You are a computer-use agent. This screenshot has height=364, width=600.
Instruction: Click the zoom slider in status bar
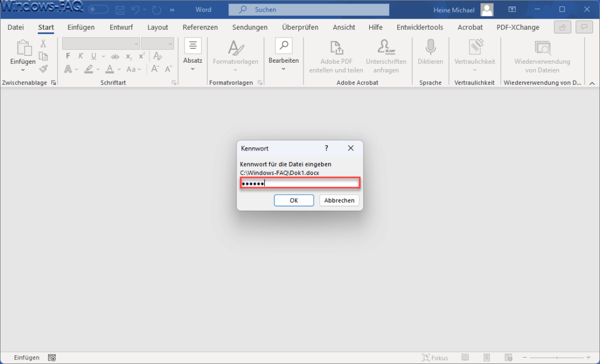557,358
